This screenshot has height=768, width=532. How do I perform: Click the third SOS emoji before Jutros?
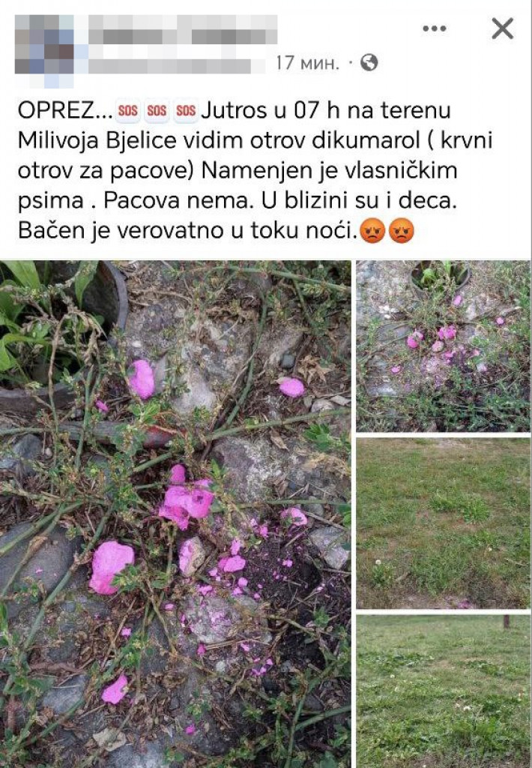click(186, 111)
